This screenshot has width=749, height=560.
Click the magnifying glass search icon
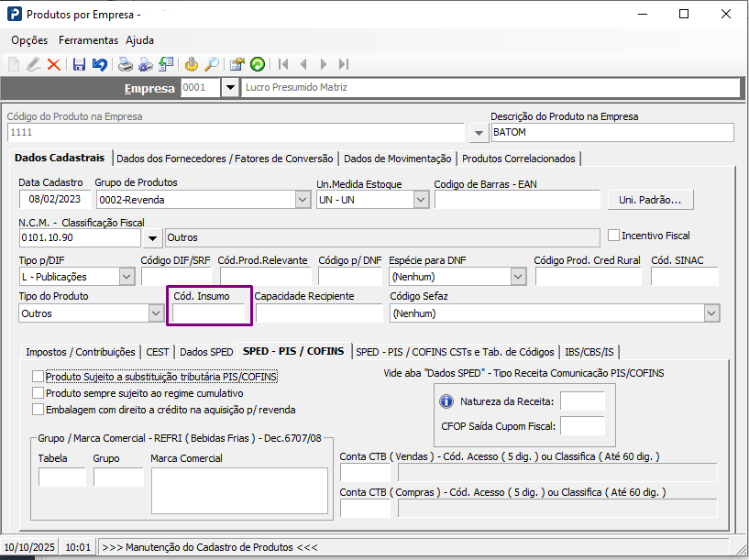[212, 64]
